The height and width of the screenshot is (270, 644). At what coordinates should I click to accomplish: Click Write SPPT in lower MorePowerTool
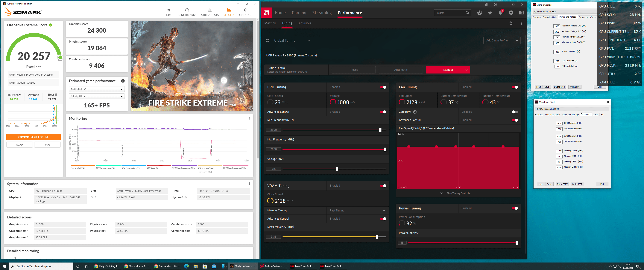577,184
